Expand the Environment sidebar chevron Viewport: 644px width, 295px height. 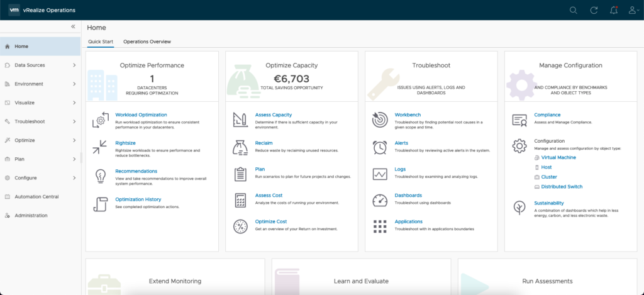74,84
